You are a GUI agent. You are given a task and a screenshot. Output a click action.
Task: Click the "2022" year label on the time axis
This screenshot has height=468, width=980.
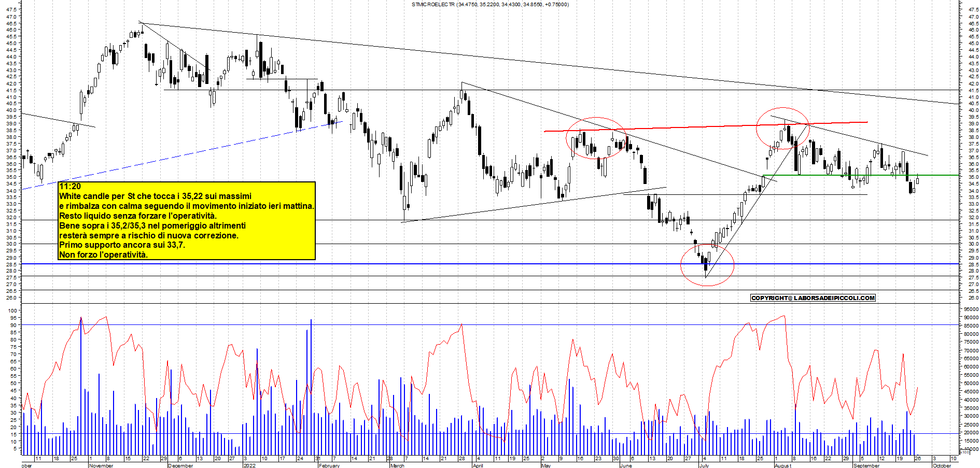[249, 465]
